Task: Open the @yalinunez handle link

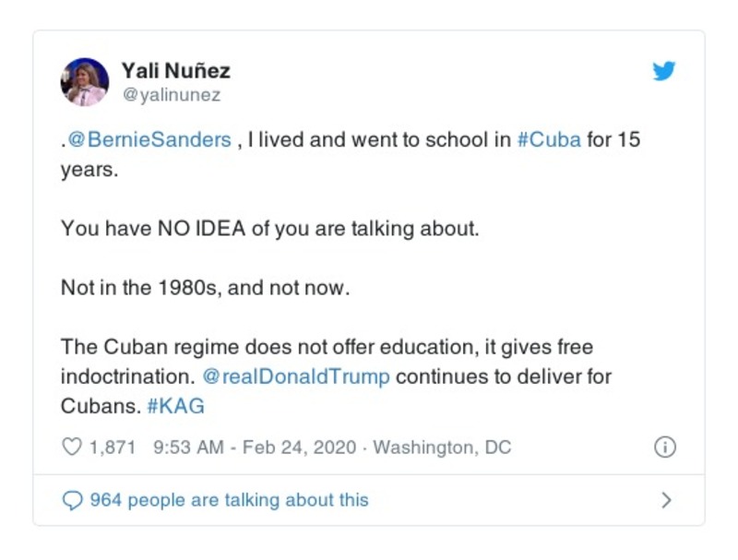Action: pyautogui.click(x=172, y=95)
